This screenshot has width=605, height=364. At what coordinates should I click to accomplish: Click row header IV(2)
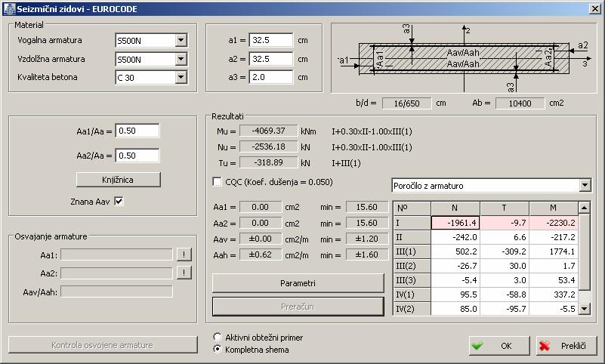click(x=412, y=309)
